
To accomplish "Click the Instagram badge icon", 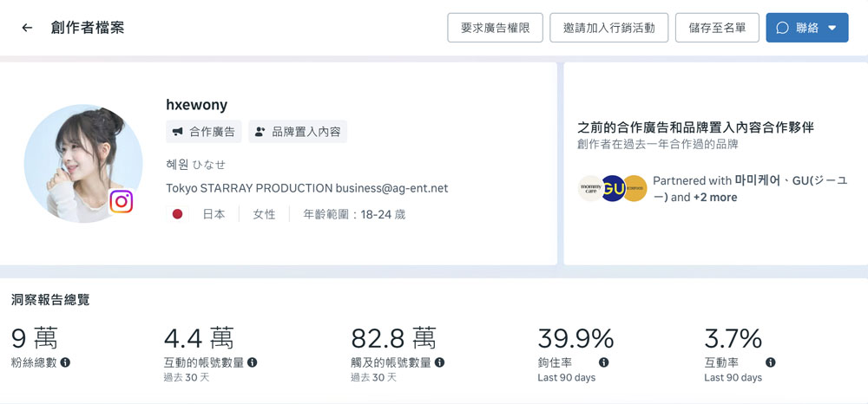I will [121, 202].
